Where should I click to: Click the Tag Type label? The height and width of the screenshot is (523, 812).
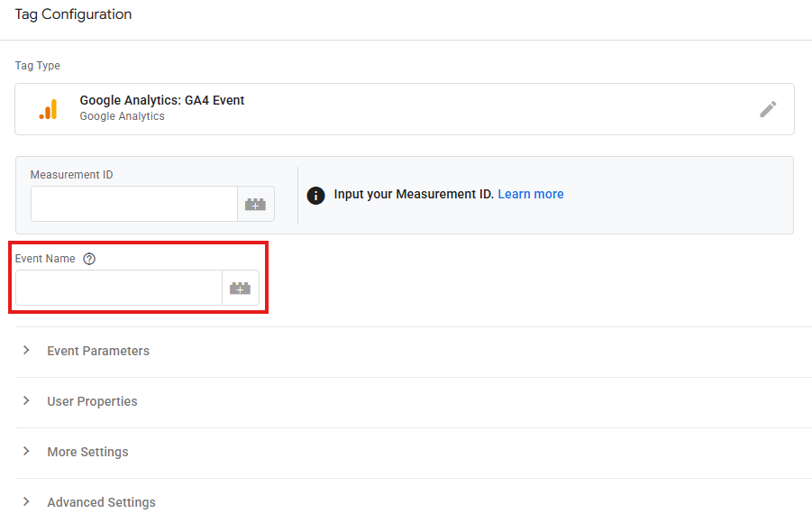click(37, 65)
